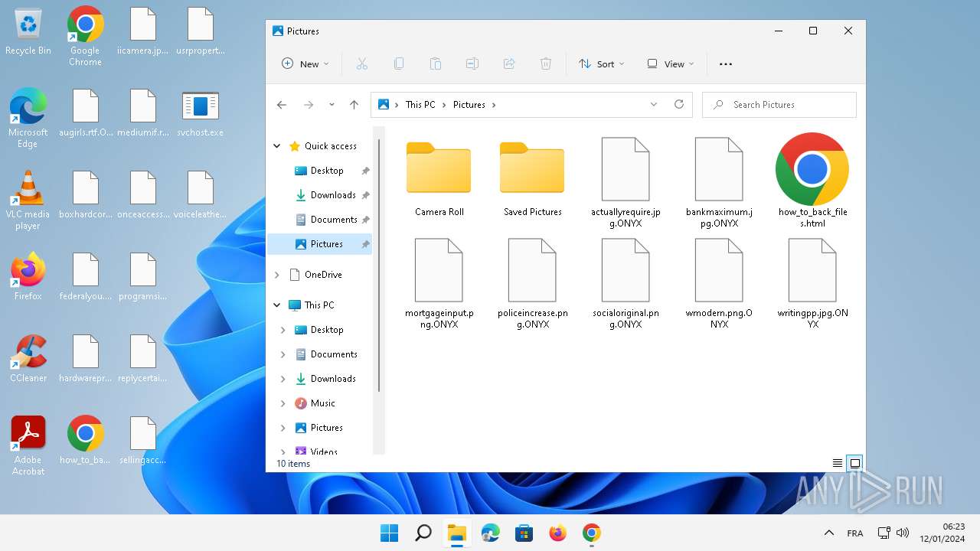Select wmodern.png.ONYX file
980x551 pixels.
[x=719, y=283]
